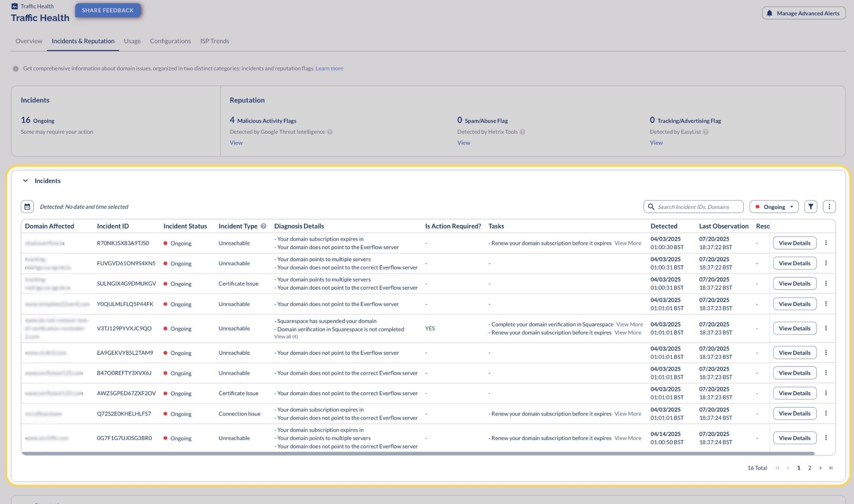Click '16 Ongoing' incidents count
The image size is (854, 504).
coord(37,120)
